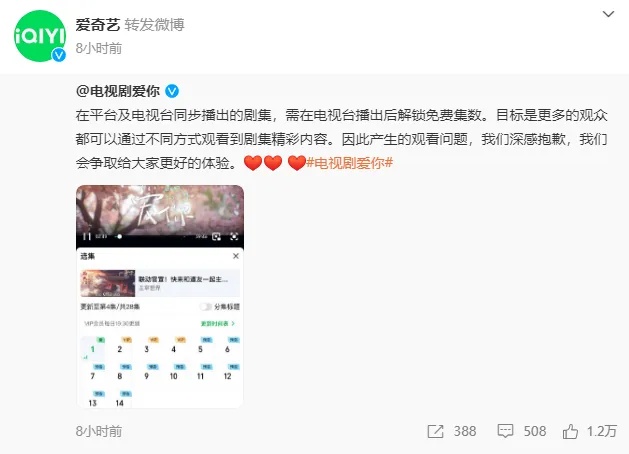The width and height of the screenshot is (629, 454).
Task: Select episode 1 in episode grid
Action: pyautogui.click(x=93, y=348)
